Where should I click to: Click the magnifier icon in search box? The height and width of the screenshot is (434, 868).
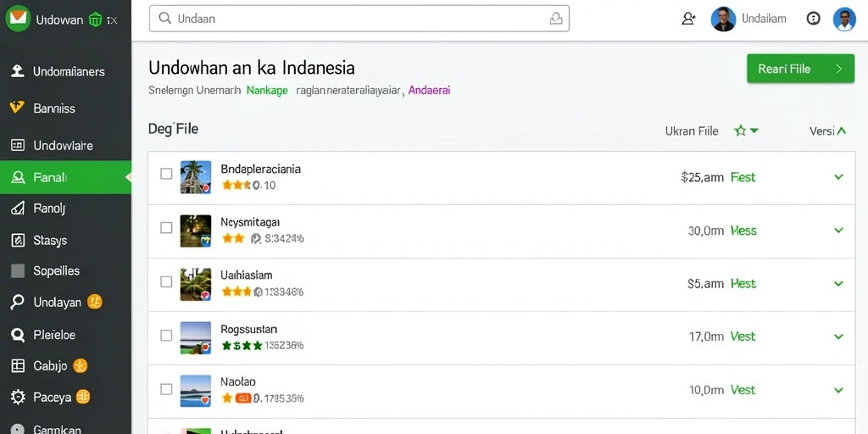(164, 19)
